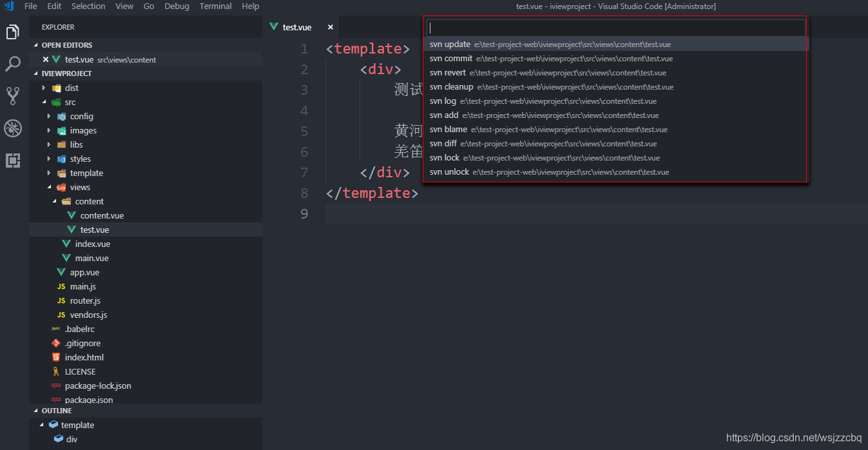
Task: Open the Search activity bar icon
Action: click(x=13, y=64)
